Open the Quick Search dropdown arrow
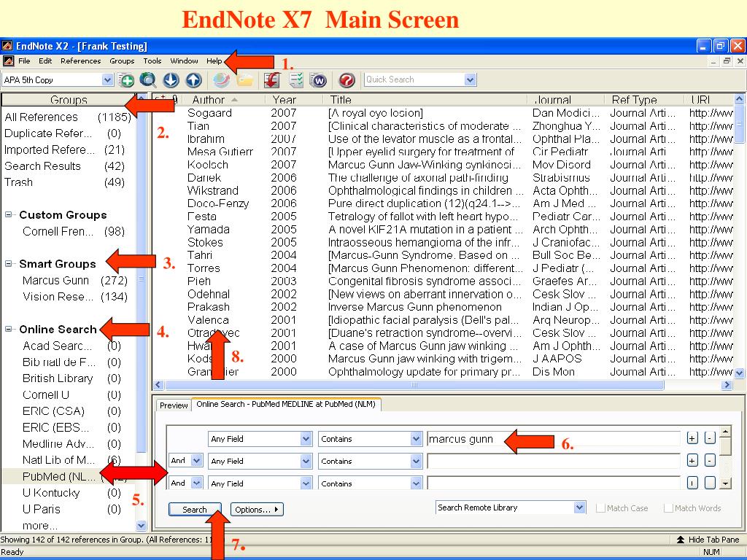 [x=471, y=79]
